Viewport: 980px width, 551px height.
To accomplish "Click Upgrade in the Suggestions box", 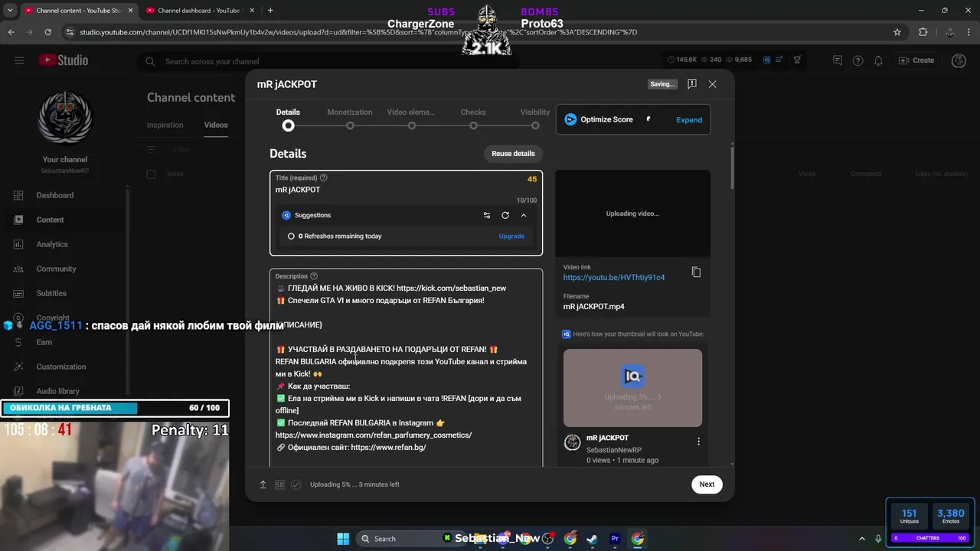I will 511,236.
